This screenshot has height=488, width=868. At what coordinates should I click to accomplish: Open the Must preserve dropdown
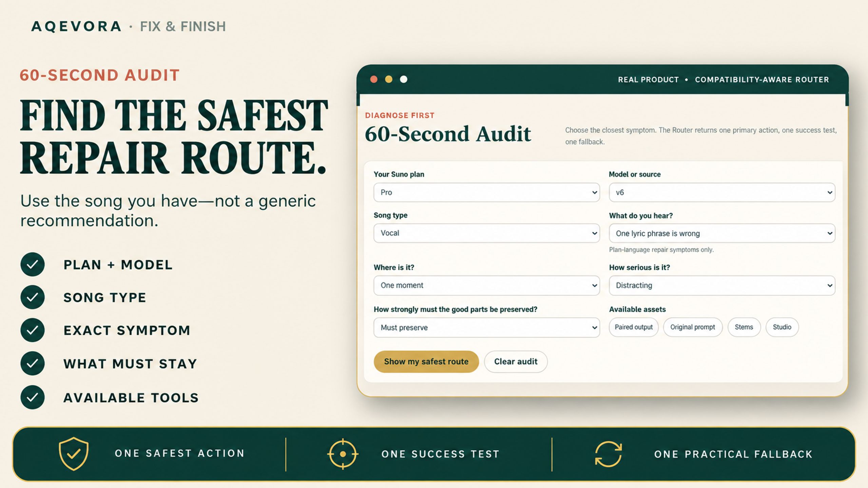pyautogui.click(x=486, y=327)
